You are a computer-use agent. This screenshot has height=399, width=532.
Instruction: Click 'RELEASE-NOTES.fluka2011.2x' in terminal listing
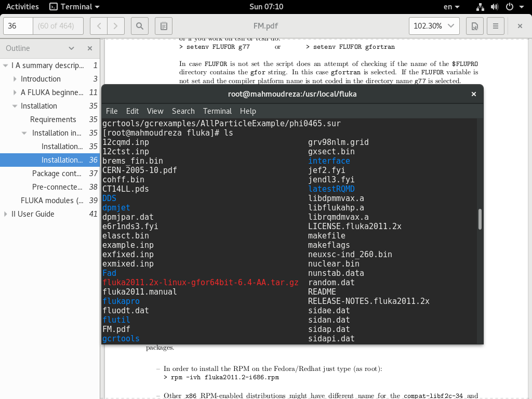[x=368, y=301]
